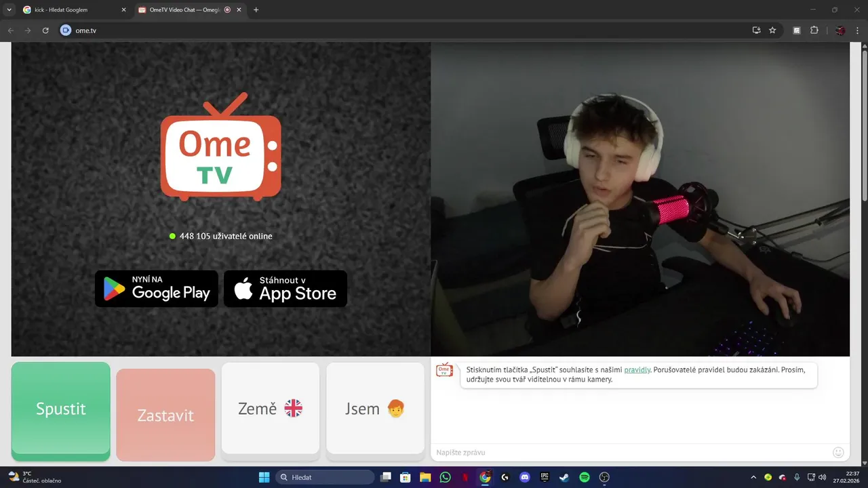This screenshot has width=868, height=488.
Task: Open the Chrome three-dot menu
Action: coord(857,30)
